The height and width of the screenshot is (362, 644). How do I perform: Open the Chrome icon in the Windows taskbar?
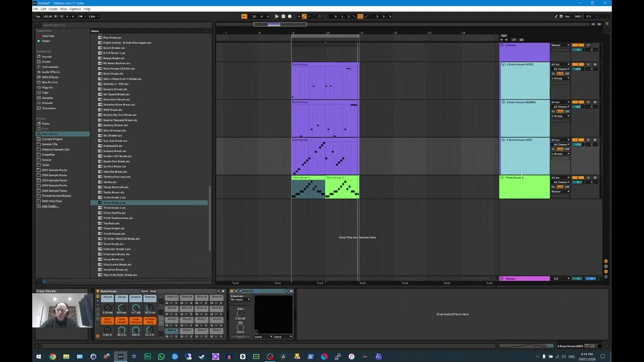point(52,356)
